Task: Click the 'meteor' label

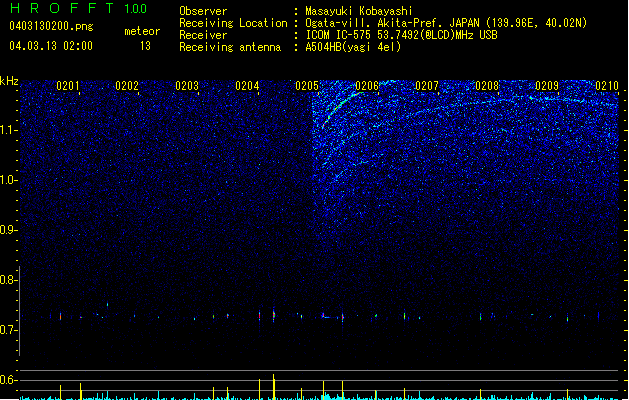Action: (142, 31)
